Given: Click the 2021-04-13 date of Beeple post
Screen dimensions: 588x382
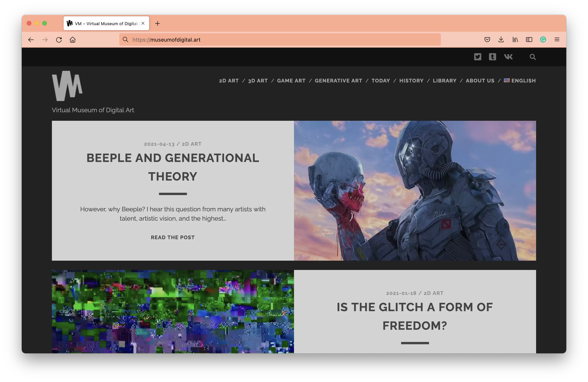Looking at the screenshot, I should [x=159, y=144].
